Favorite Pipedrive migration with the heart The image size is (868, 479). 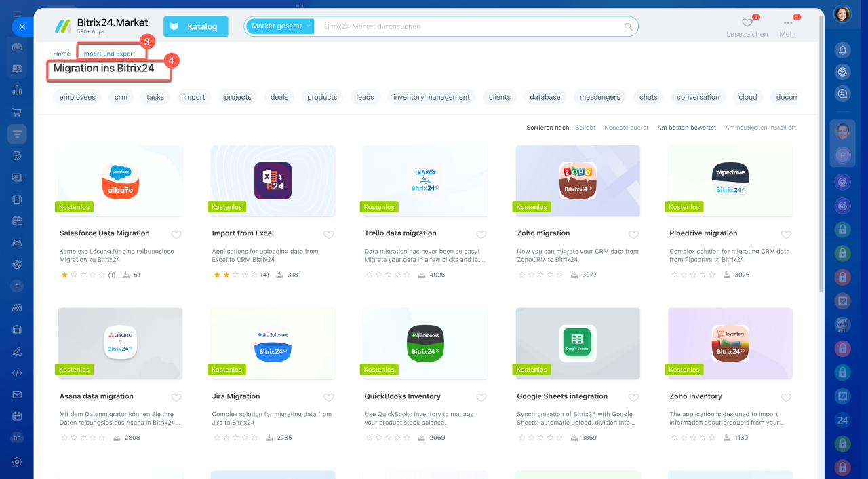[787, 235]
